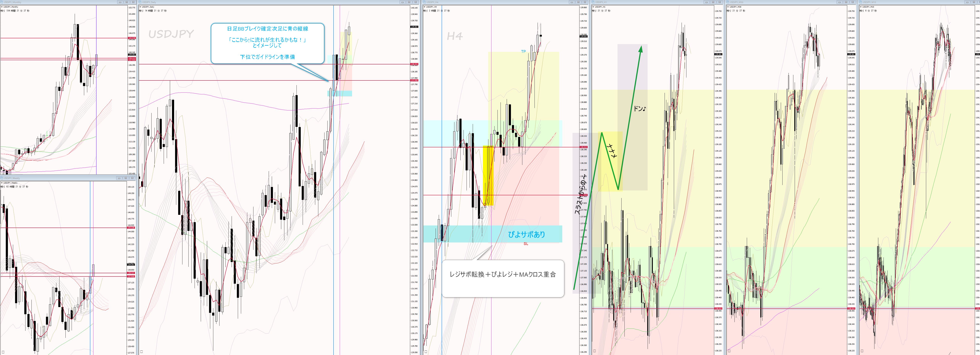980x355 pixels.
Task: Click the 日足BBブレイク annotation text box
Action: (268, 43)
